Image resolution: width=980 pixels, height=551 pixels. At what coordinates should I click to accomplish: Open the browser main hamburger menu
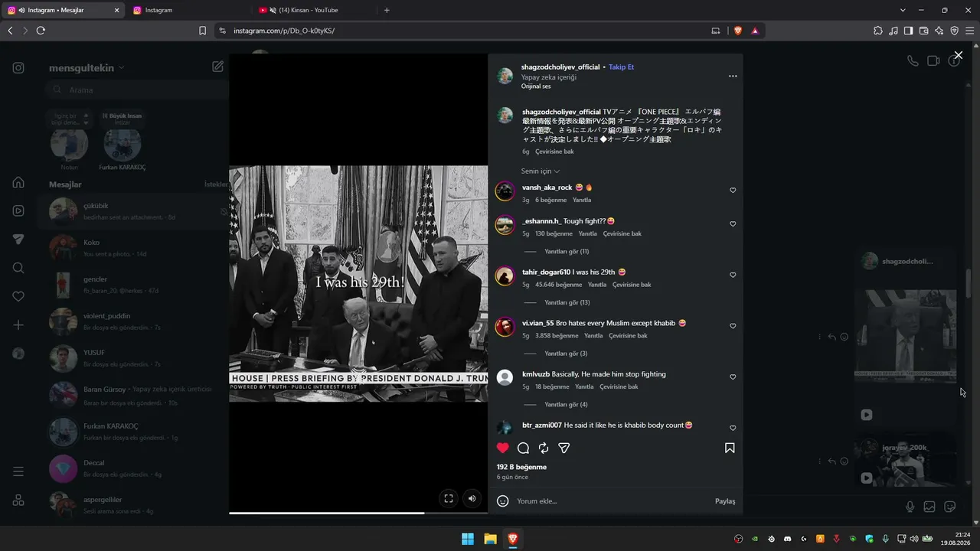click(970, 31)
